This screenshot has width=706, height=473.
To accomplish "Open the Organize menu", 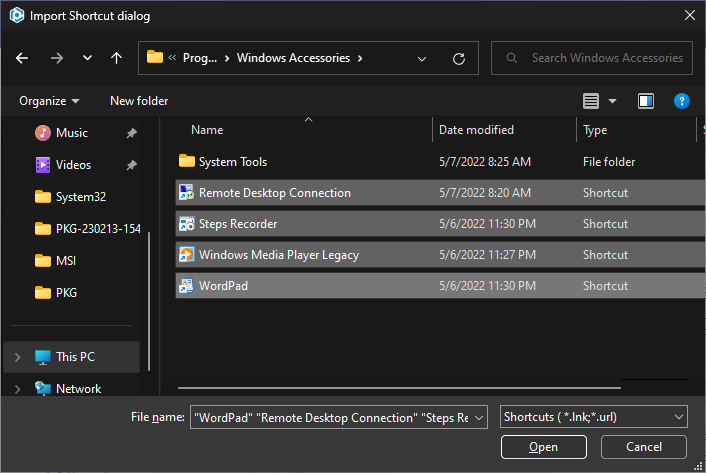I will 49,101.
